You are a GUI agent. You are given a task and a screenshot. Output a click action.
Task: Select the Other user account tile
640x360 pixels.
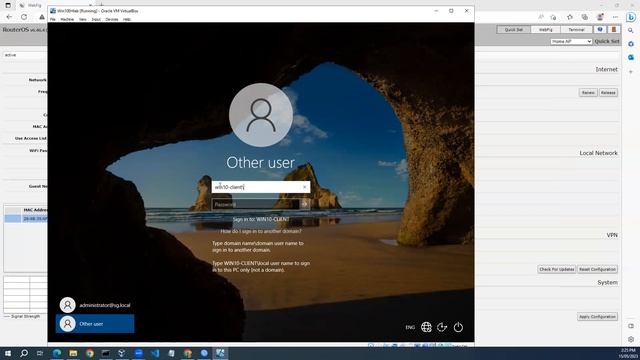point(95,324)
